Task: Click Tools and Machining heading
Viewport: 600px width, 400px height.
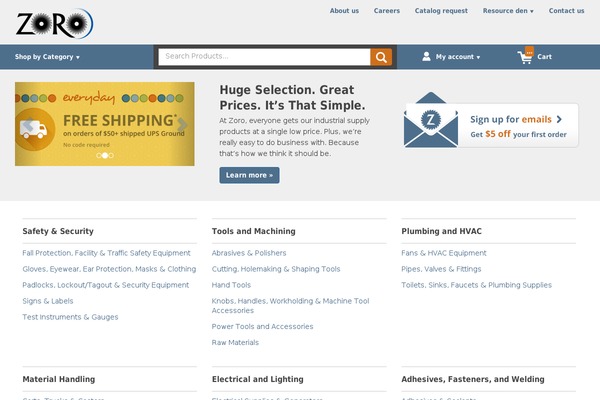Action: (254, 231)
